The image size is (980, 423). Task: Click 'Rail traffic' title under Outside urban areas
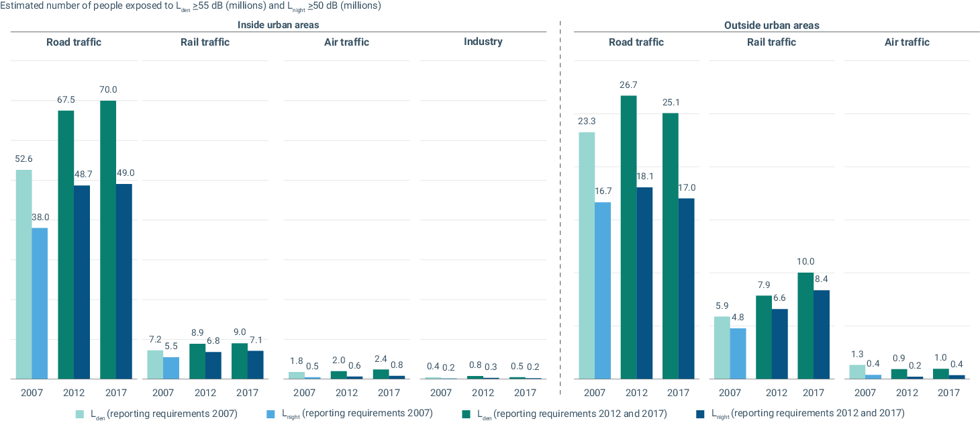(771, 42)
